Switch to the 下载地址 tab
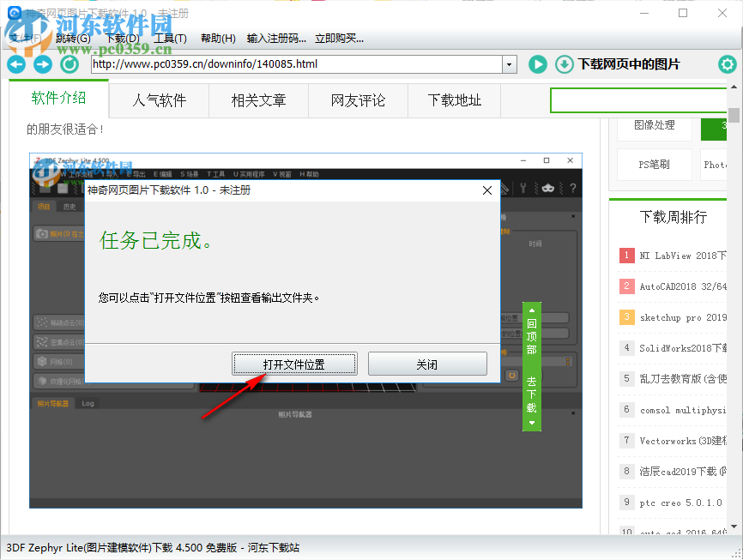Image resolution: width=743 pixels, height=560 pixels. (x=456, y=100)
